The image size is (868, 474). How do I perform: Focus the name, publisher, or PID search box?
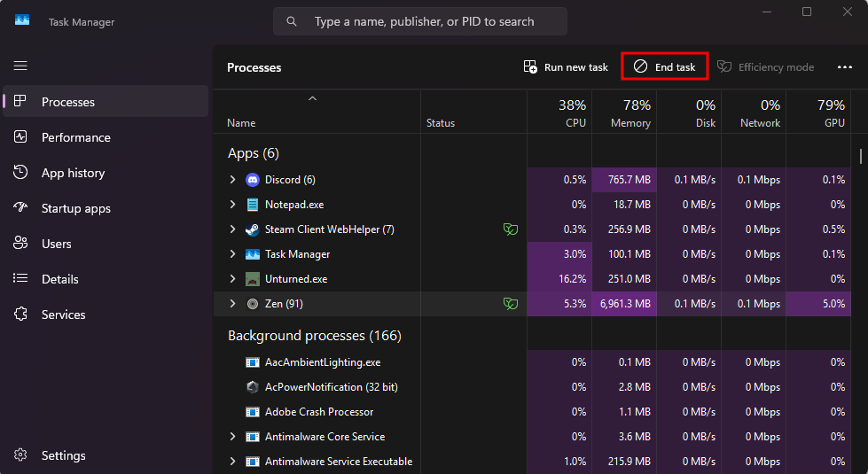point(420,21)
